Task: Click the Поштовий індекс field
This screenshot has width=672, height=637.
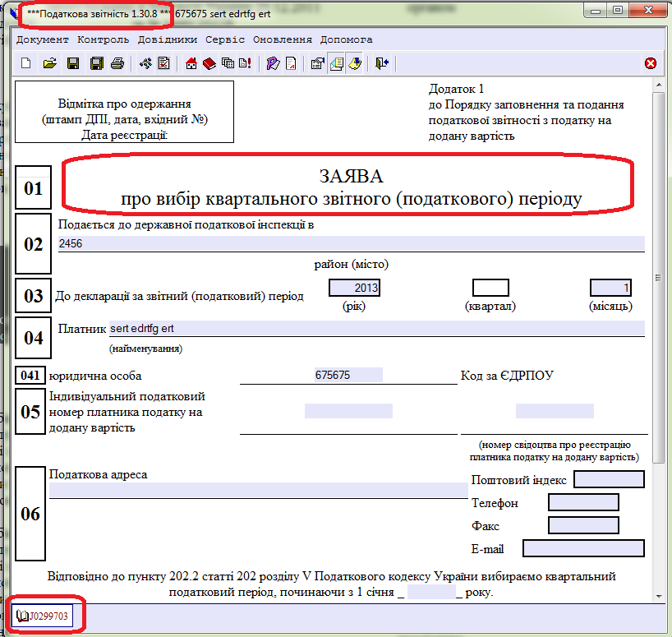Action: coord(609,479)
